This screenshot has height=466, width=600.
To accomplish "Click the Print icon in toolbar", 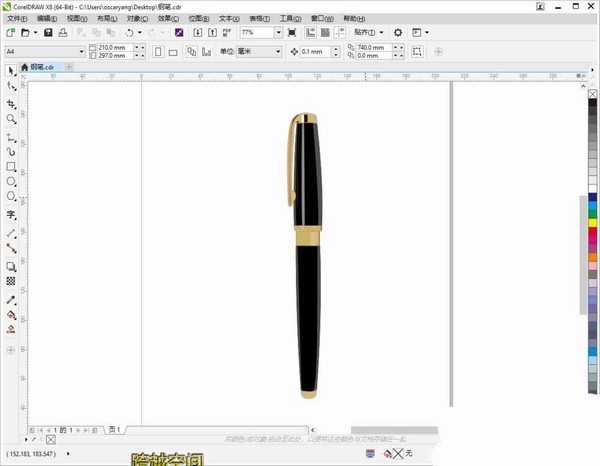I will click(63, 33).
